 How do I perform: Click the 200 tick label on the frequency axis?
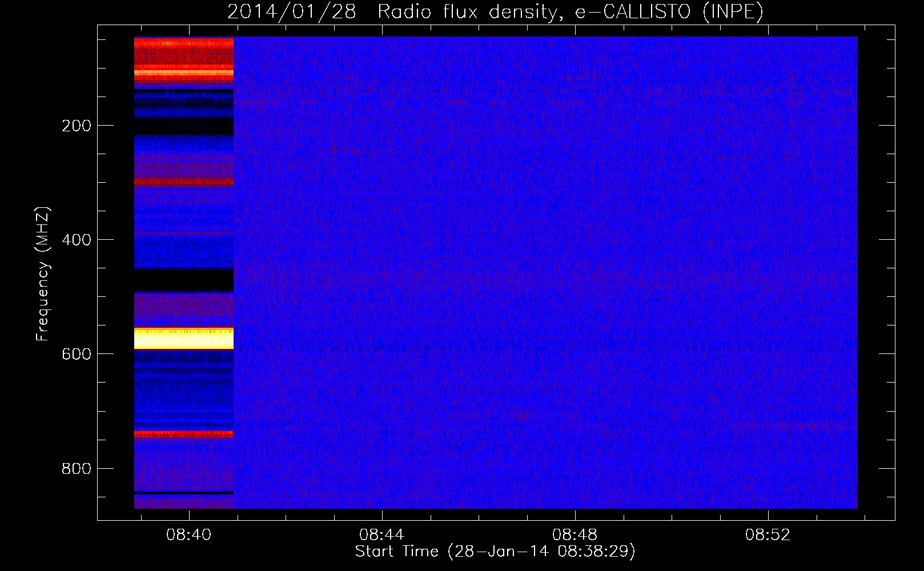[77, 126]
